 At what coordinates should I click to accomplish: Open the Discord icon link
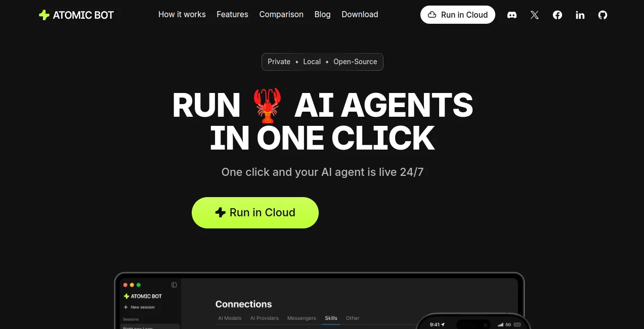point(512,15)
